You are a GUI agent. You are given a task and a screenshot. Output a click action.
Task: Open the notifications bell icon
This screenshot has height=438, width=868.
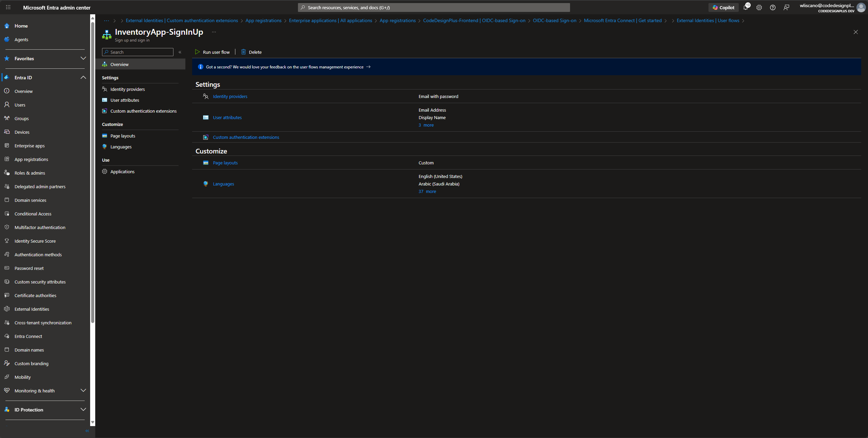point(746,7)
